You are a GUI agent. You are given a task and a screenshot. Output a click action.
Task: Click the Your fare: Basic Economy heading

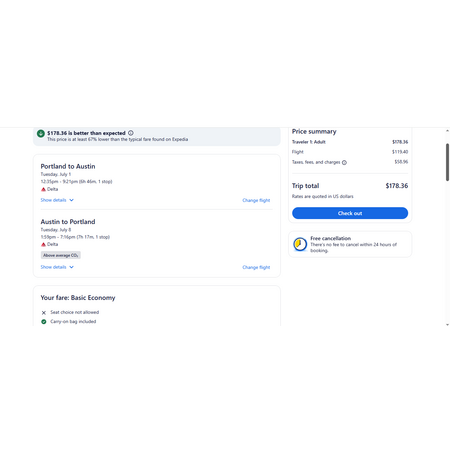[x=78, y=298]
